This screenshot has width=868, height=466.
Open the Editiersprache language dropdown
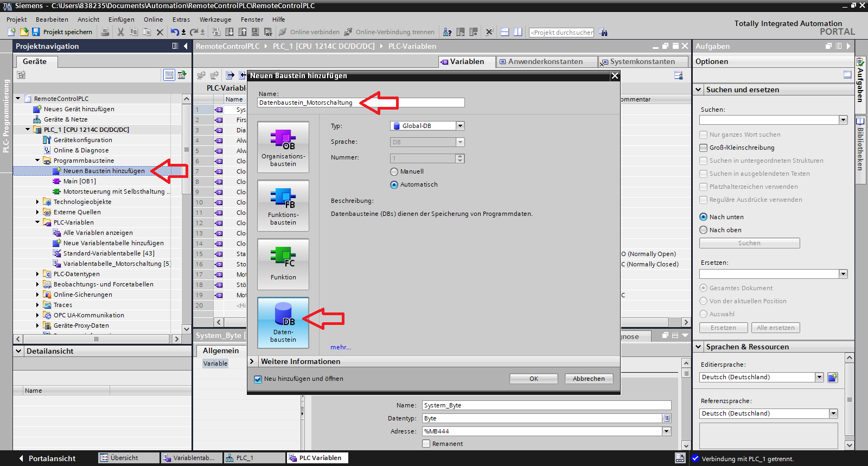tap(819, 377)
